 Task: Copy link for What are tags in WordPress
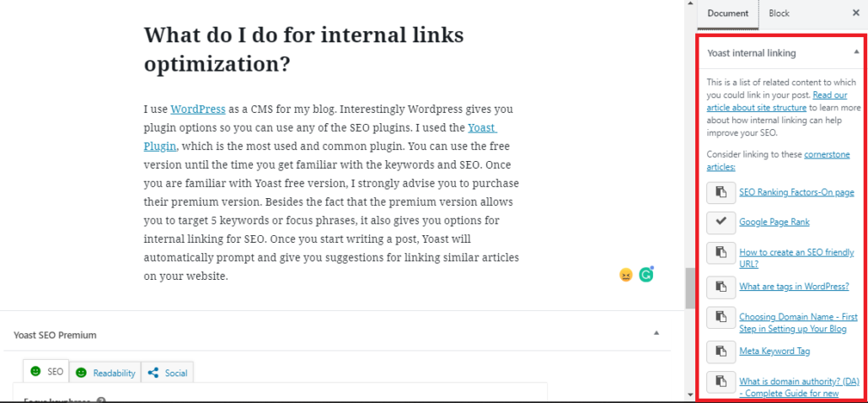pos(721,287)
